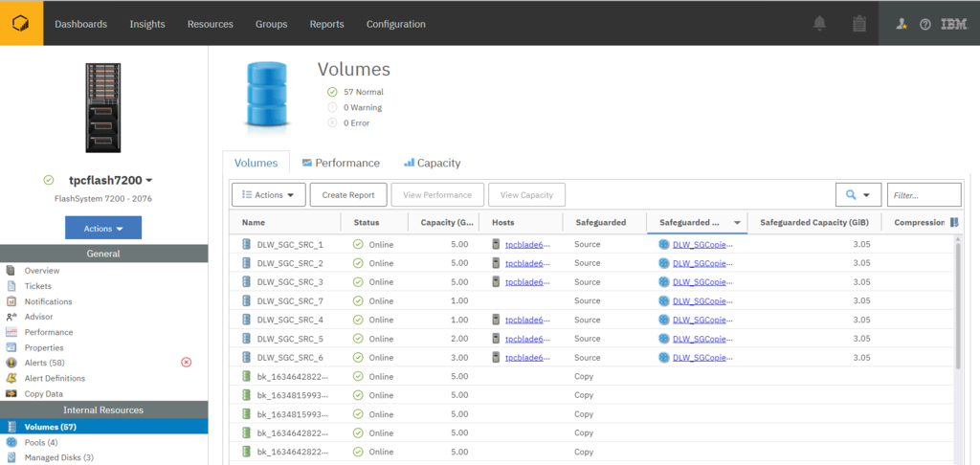The image size is (980, 465).
Task: Switch to the Performance tab
Action: (x=341, y=163)
